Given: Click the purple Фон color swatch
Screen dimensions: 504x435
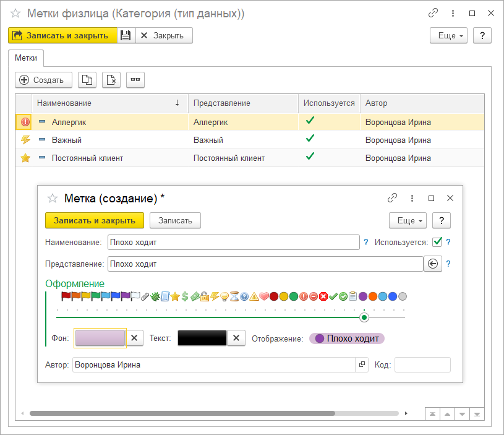Looking at the screenshot, I should [100, 338].
